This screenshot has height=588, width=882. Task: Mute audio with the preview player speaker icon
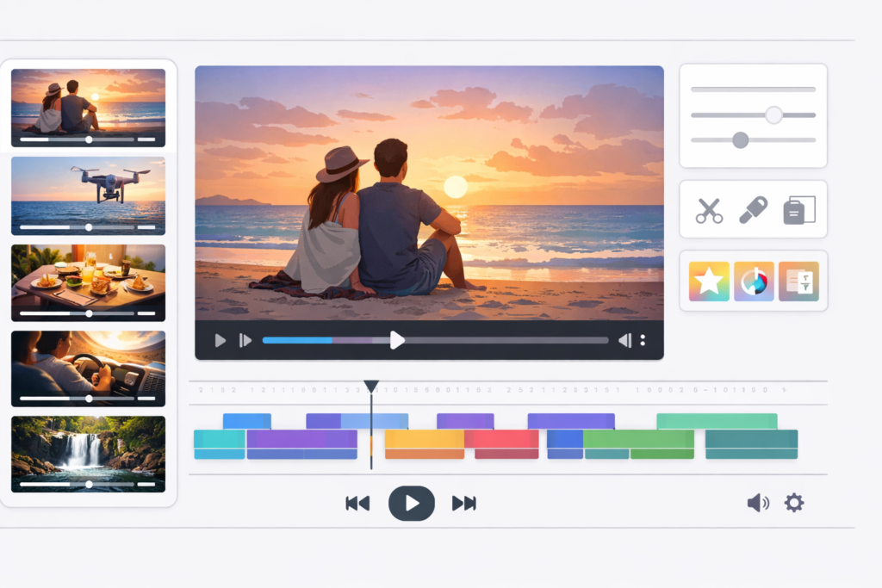[x=626, y=341]
